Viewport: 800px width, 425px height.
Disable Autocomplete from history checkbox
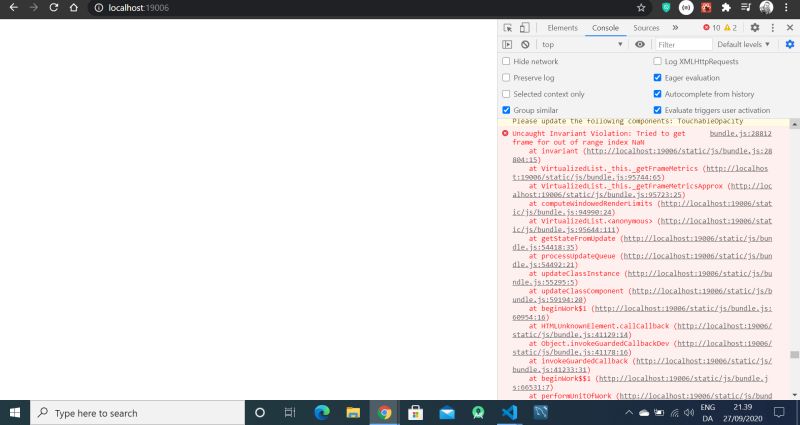point(657,94)
